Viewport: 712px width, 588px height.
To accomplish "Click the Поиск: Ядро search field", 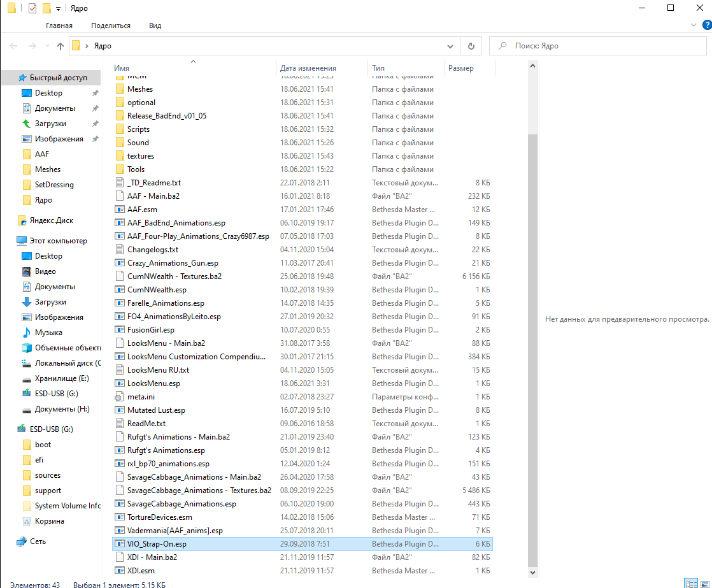I will (x=599, y=46).
